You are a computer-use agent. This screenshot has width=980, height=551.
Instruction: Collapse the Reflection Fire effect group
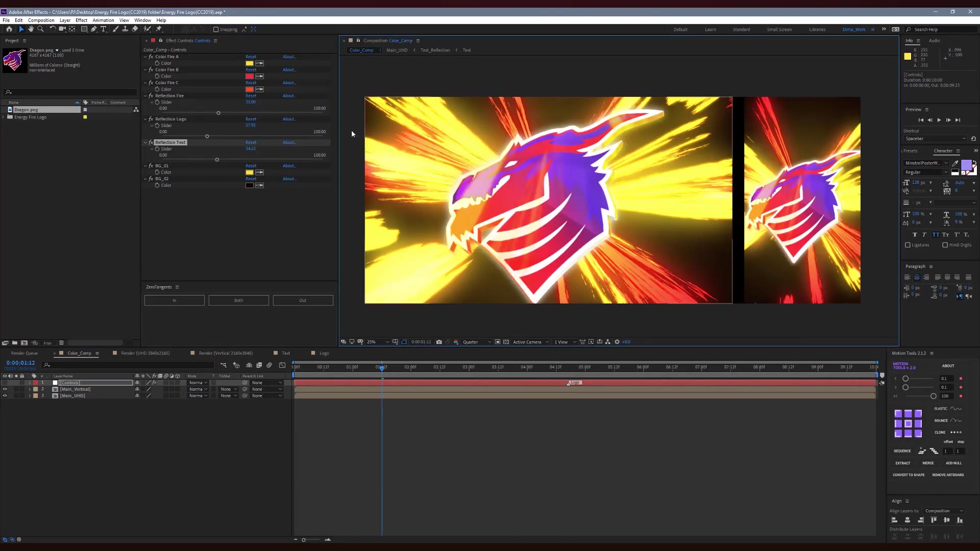(x=145, y=96)
